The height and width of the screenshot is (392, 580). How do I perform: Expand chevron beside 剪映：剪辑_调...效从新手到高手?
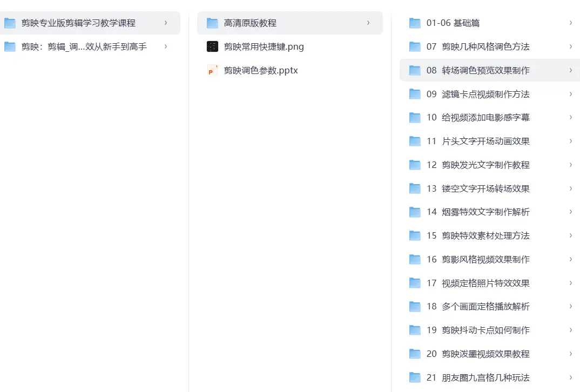tap(165, 46)
